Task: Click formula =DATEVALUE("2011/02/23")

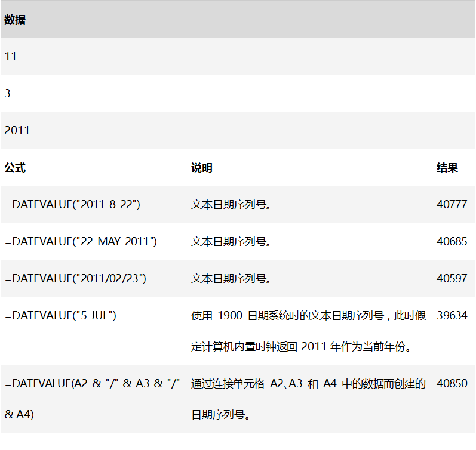Action: (x=75, y=279)
